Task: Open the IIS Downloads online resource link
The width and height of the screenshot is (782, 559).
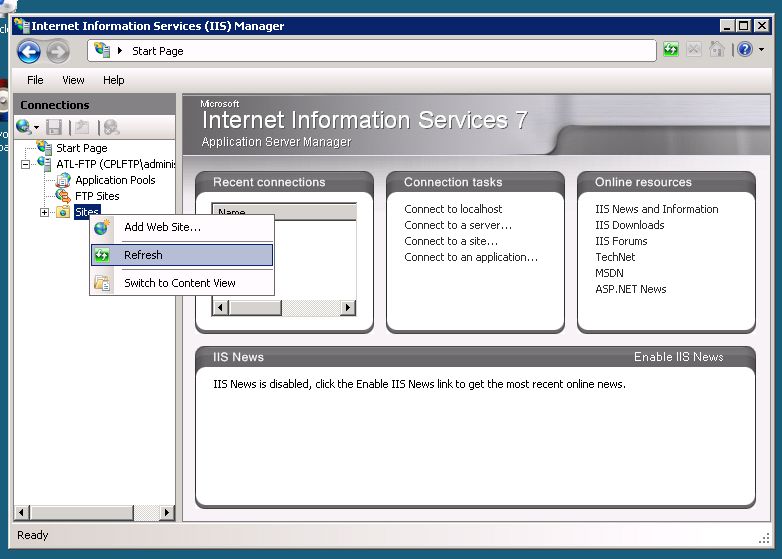Action: pyautogui.click(x=629, y=225)
